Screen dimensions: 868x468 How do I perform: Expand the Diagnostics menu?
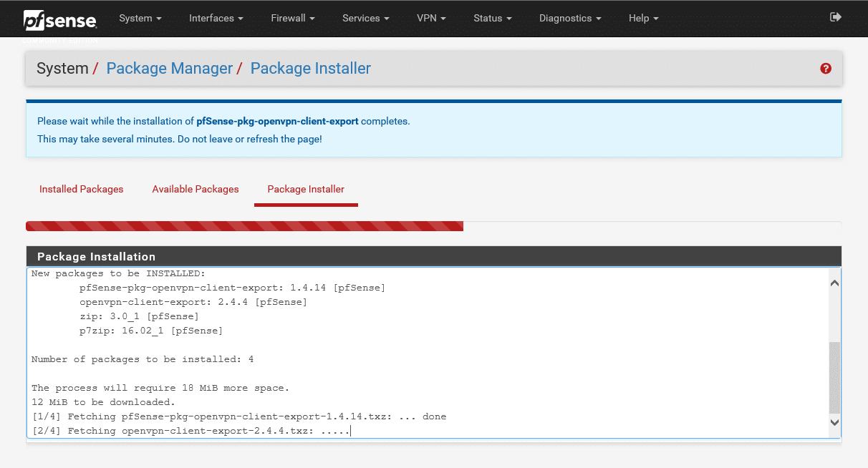coord(570,18)
